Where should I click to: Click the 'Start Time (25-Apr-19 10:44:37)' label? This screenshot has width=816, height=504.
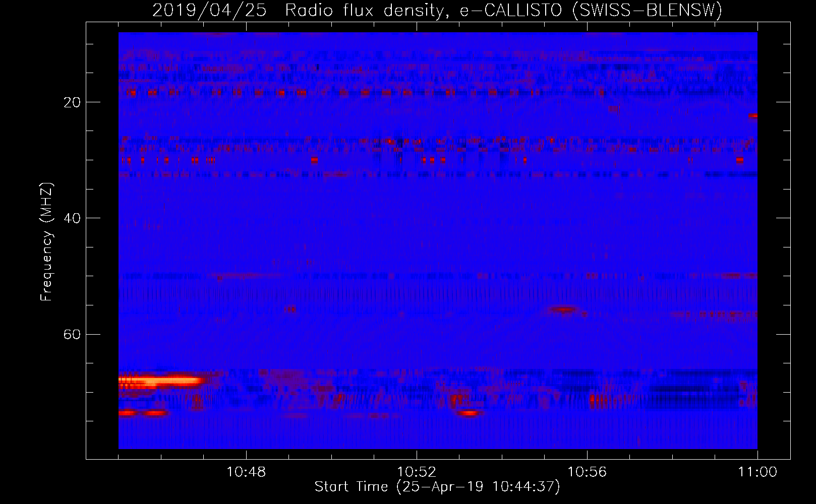point(437,487)
